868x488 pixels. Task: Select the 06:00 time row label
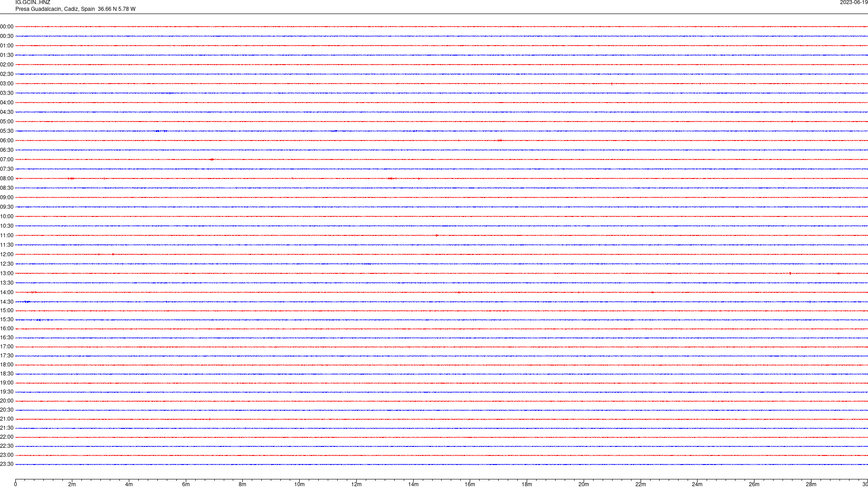click(7, 141)
